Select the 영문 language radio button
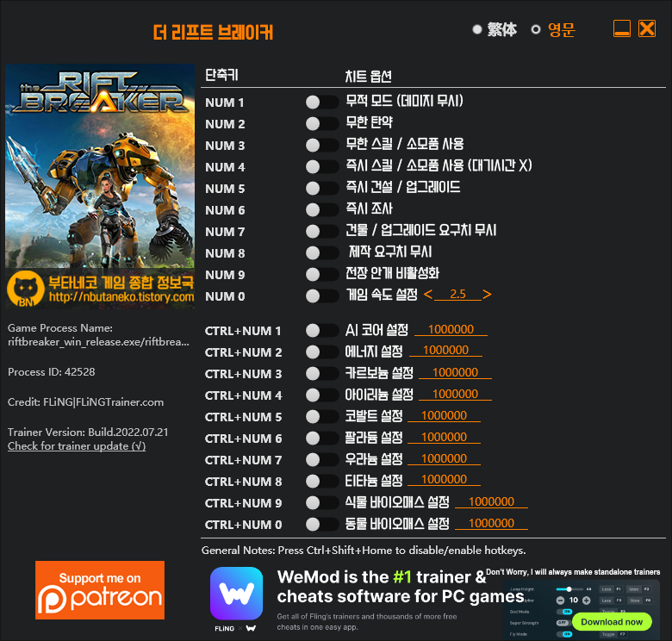Viewport: 672px width, 641px height. [536, 29]
